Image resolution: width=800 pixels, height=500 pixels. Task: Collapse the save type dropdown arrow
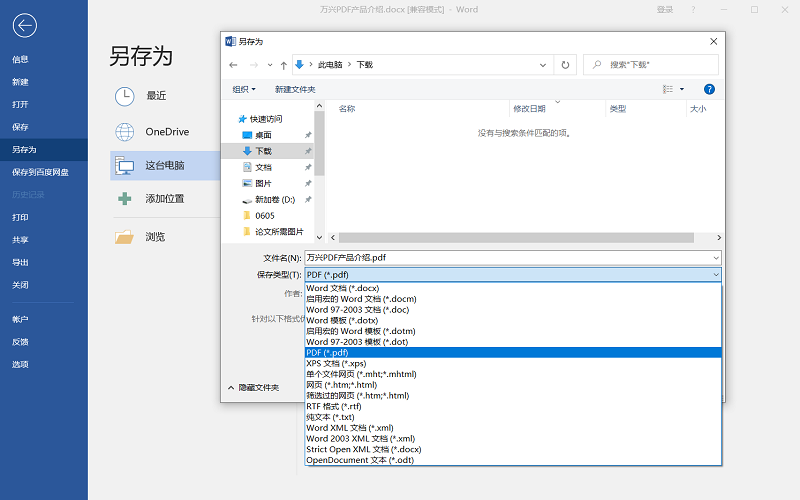pos(716,274)
